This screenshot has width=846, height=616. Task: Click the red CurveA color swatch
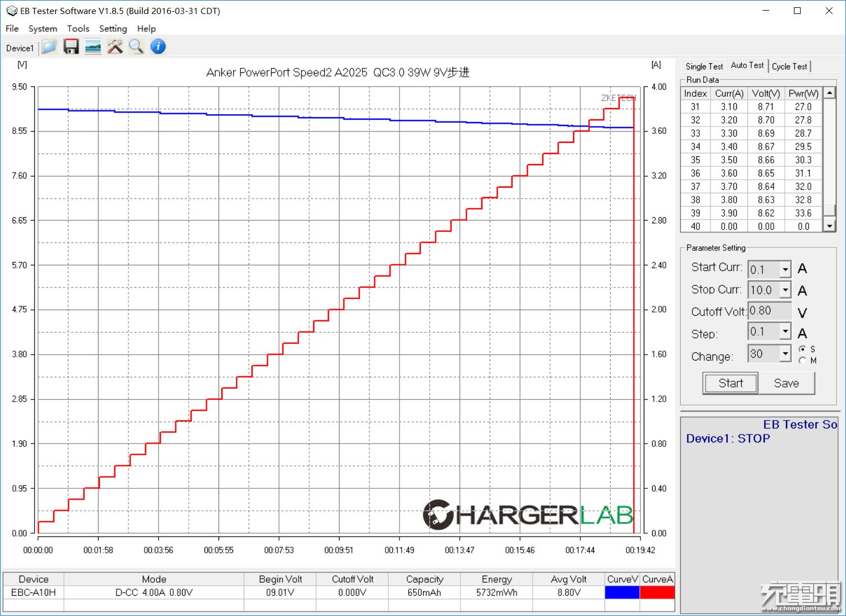tap(657, 592)
